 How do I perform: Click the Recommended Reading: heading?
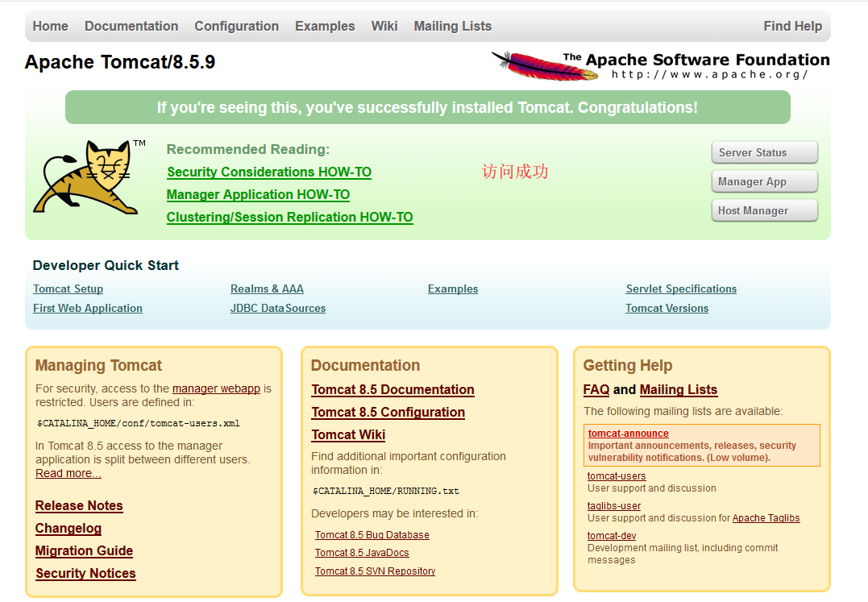(248, 149)
